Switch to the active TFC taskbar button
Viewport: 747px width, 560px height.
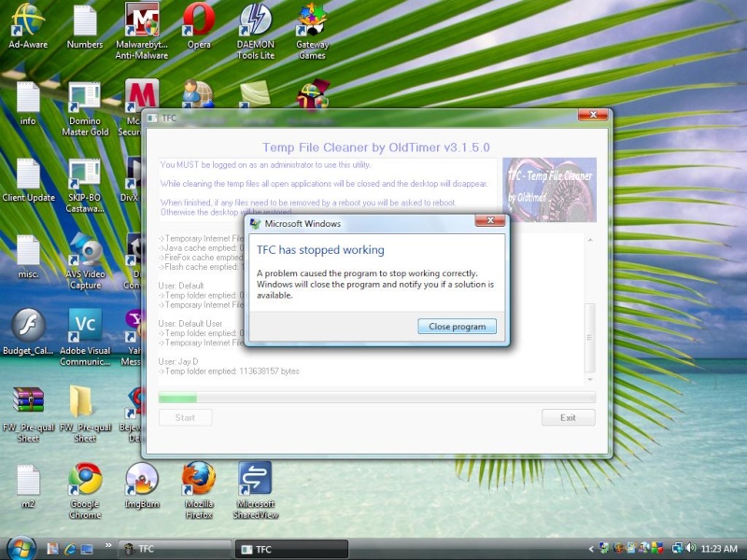tap(291, 549)
